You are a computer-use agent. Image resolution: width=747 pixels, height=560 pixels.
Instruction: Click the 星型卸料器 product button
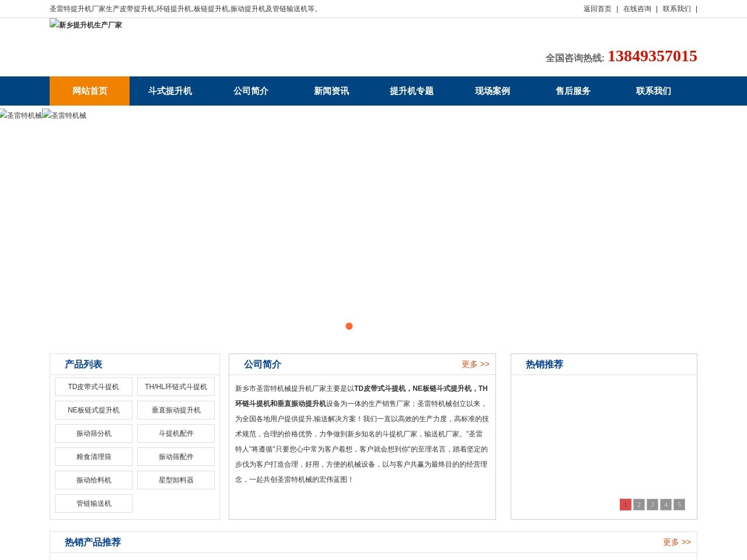pos(176,480)
